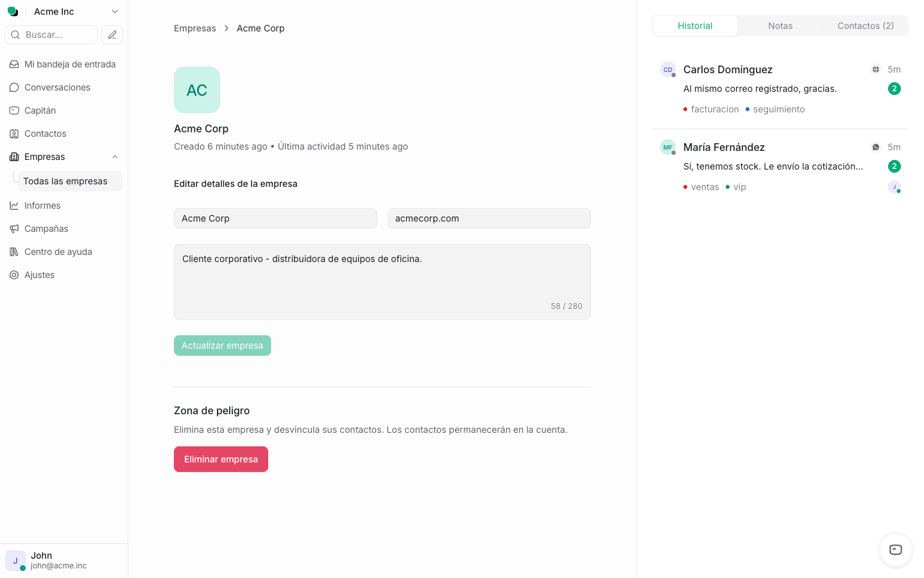Screen dimensions: 924x578
Task: Switch to the Historial tab
Action: pos(695,26)
